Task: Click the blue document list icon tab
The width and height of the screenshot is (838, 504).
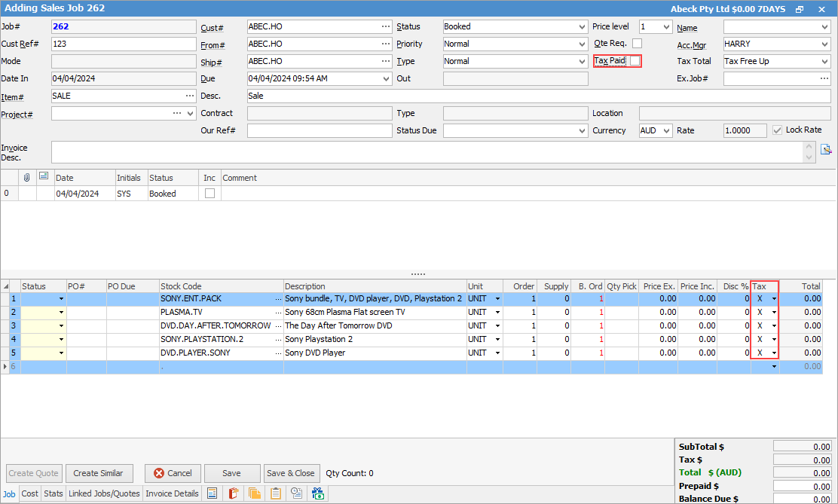Action: click(x=213, y=494)
